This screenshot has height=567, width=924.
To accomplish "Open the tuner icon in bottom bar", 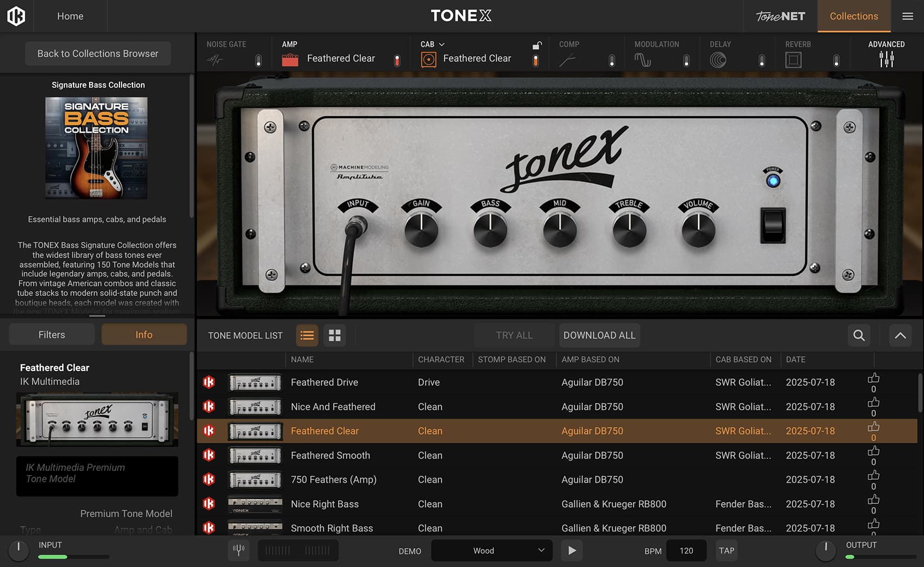I will pyautogui.click(x=238, y=550).
